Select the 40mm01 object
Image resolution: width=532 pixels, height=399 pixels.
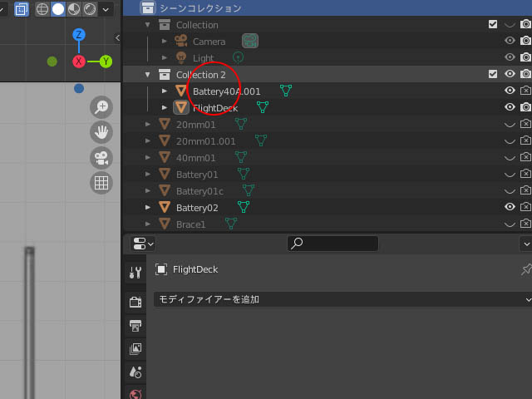195,158
